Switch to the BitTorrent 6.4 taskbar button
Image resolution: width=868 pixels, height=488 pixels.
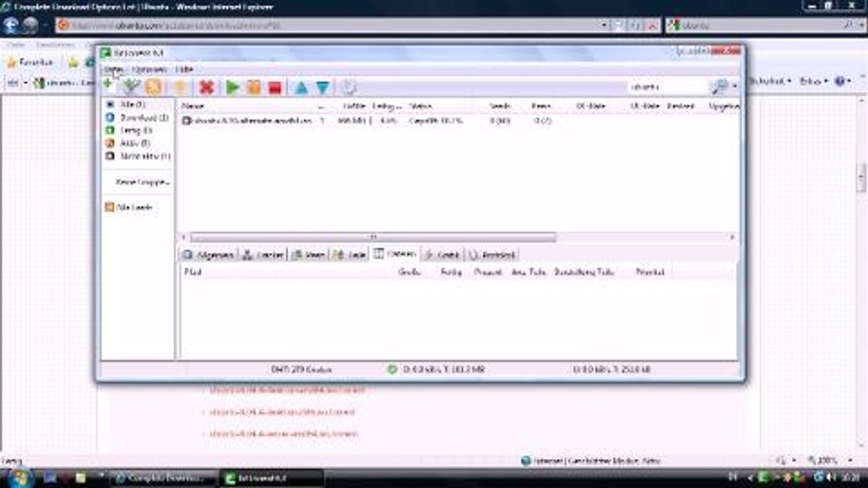click(x=273, y=478)
